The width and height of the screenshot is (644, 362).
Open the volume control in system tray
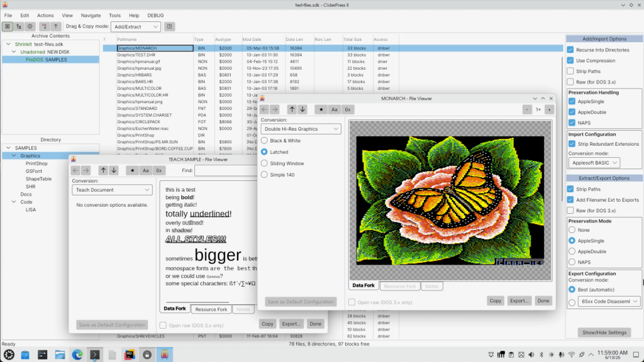click(531, 354)
